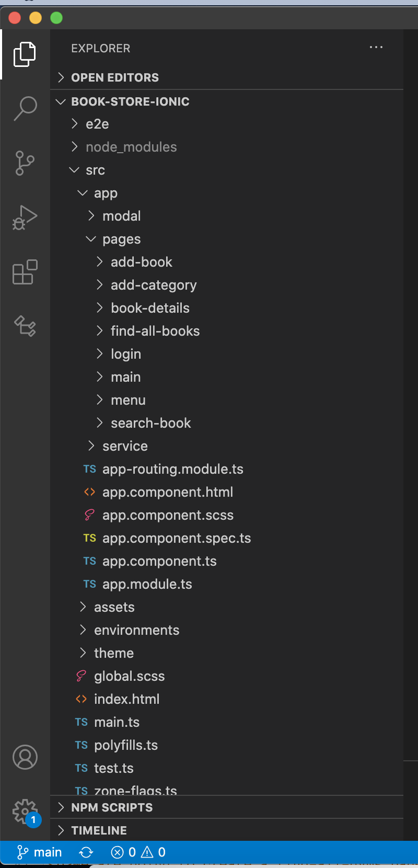
Task: Open global.scss file
Action: coord(129,676)
